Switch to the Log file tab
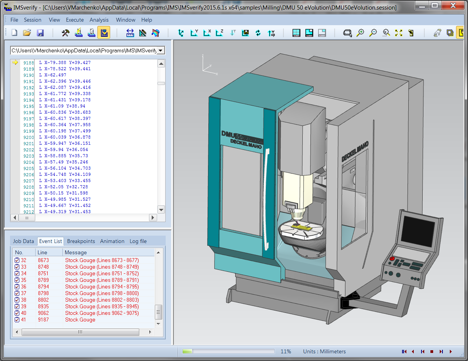This screenshot has width=468, height=361. (x=138, y=241)
